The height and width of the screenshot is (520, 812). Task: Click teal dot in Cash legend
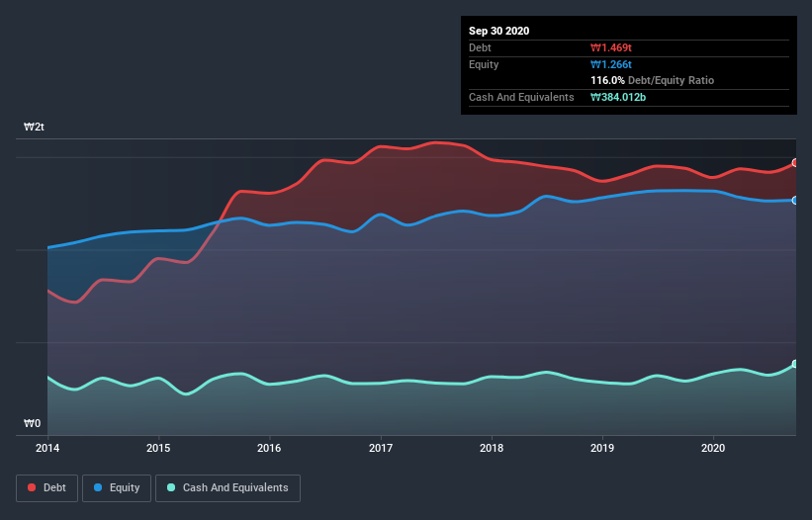[171, 487]
